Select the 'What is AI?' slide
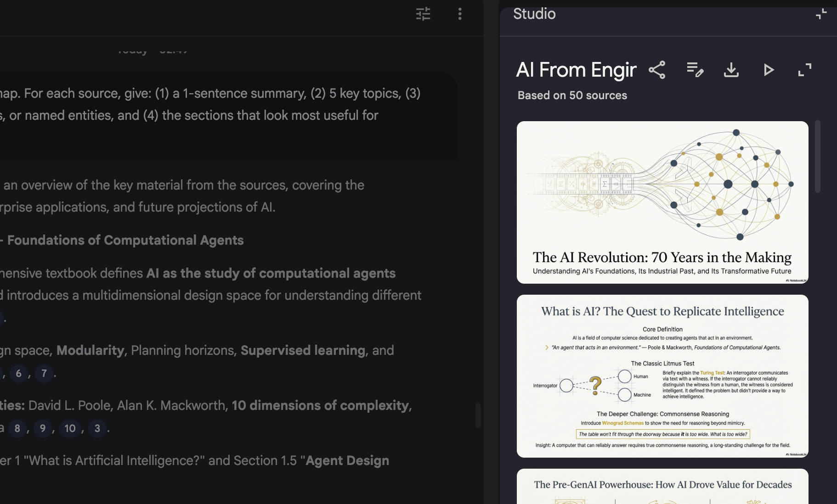 tap(662, 376)
